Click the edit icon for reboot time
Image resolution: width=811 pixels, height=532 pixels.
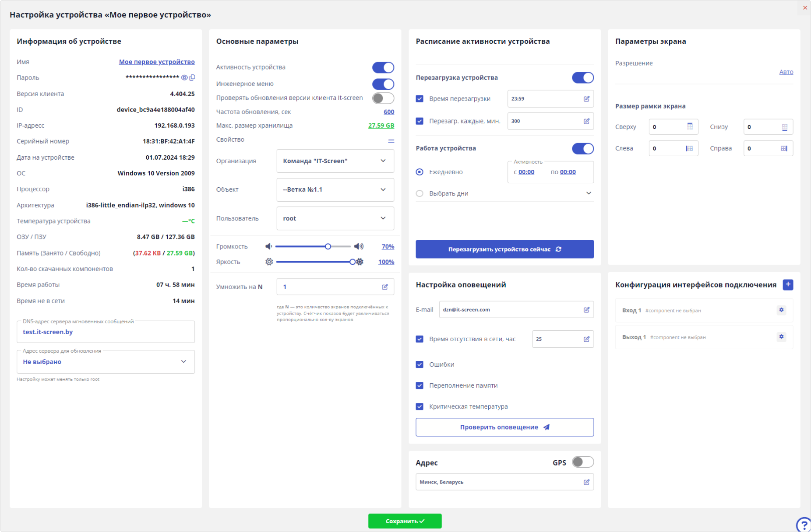(x=586, y=99)
